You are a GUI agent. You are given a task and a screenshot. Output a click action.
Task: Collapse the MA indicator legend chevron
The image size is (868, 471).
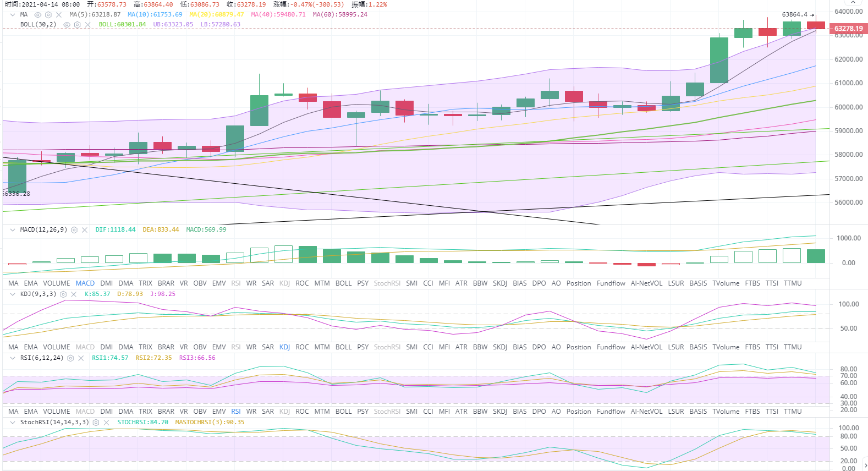tap(13, 15)
